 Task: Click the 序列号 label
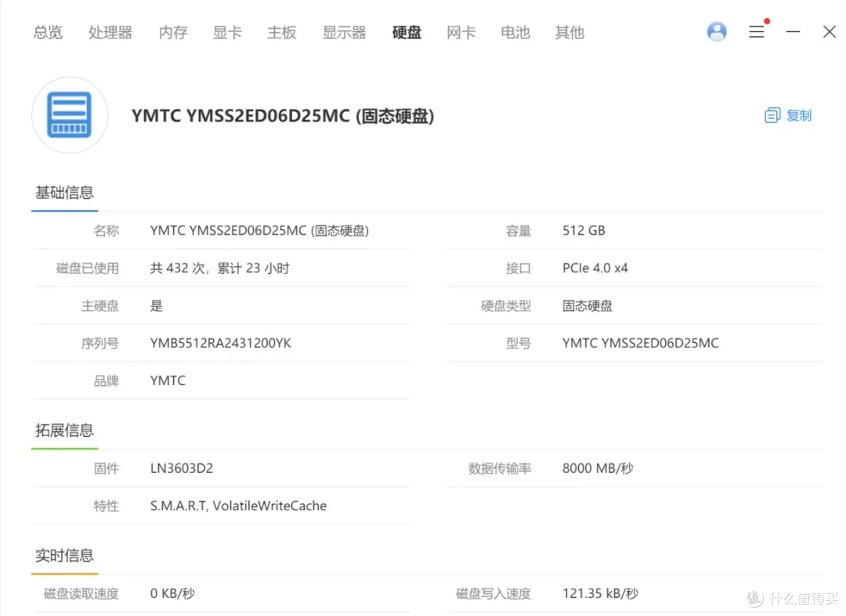[x=99, y=344]
